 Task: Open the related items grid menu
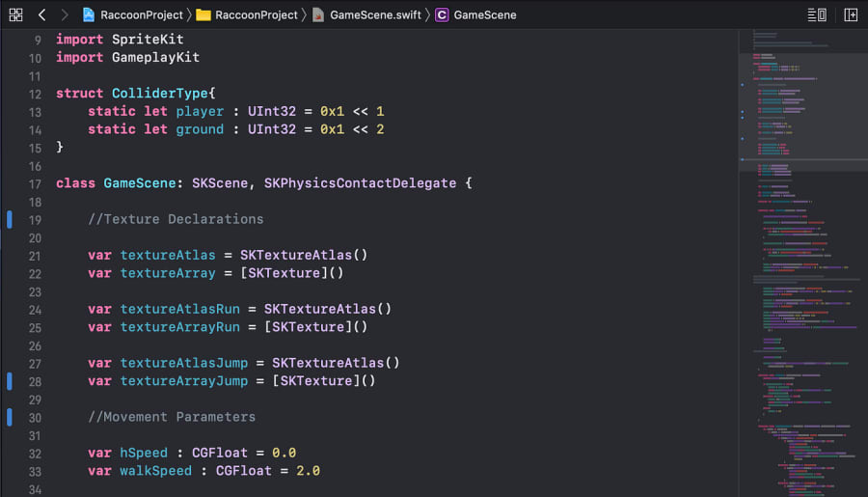15,15
